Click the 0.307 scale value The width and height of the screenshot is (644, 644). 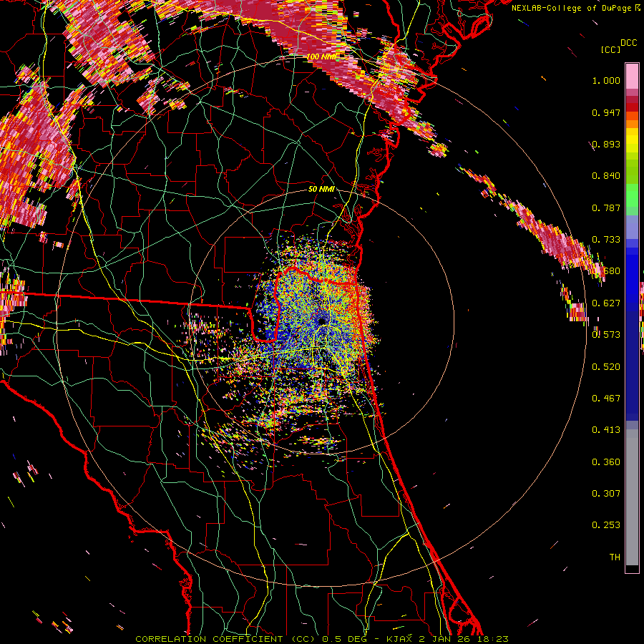[606, 494]
